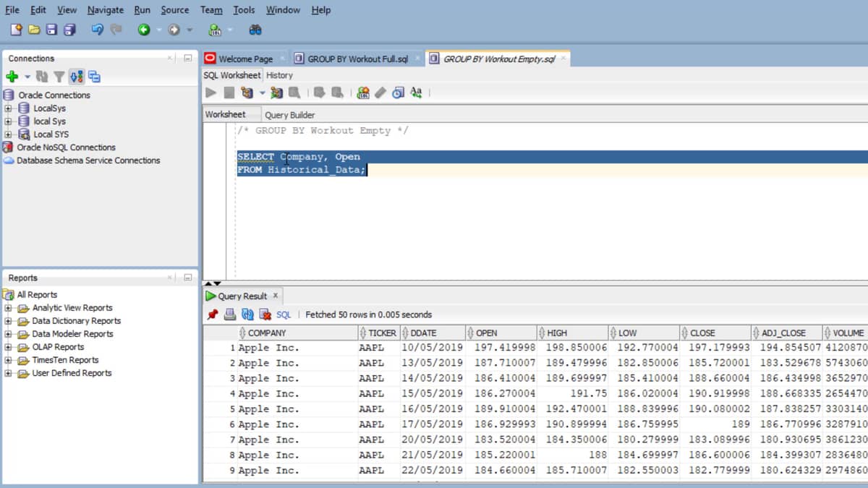
Task: Click the Redo arrow icon
Action: tap(116, 30)
